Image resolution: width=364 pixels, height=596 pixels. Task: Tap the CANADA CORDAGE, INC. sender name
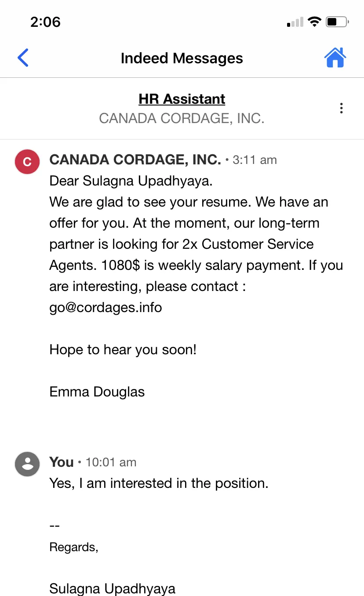135,160
